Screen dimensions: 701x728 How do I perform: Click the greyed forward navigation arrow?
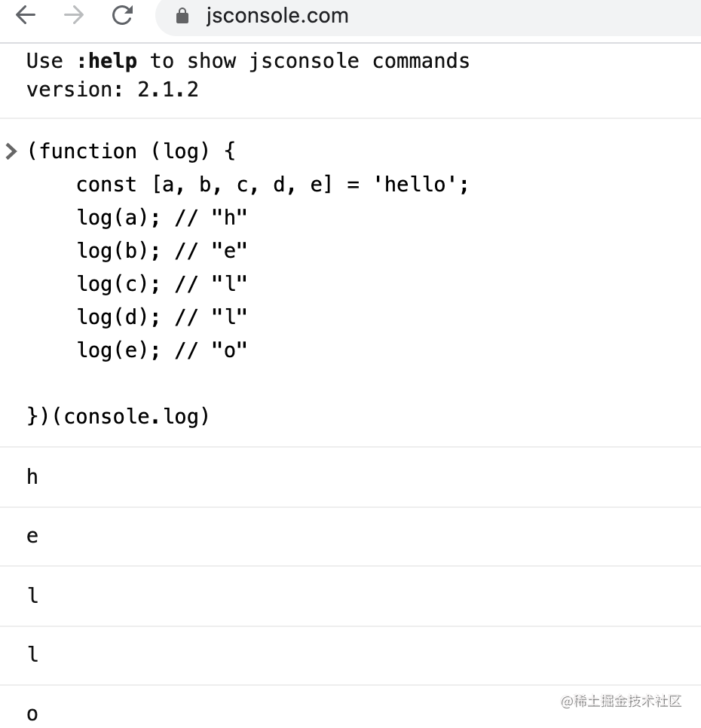click(x=73, y=15)
